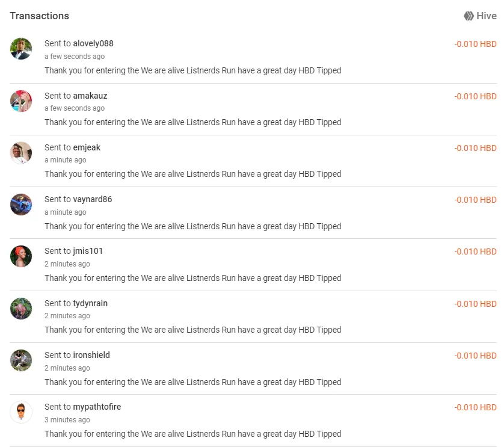Visit the vaynard86 username link
This screenshot has width=504, height=447.
click(92, 199)
